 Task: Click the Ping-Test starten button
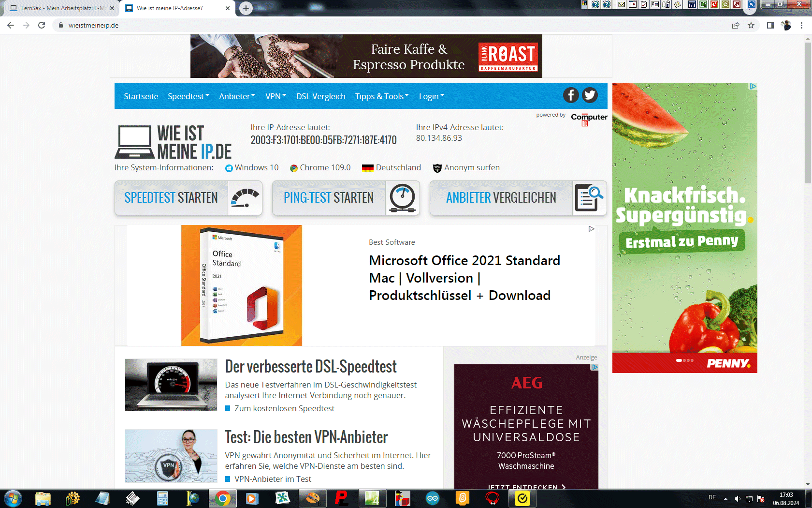346,198
